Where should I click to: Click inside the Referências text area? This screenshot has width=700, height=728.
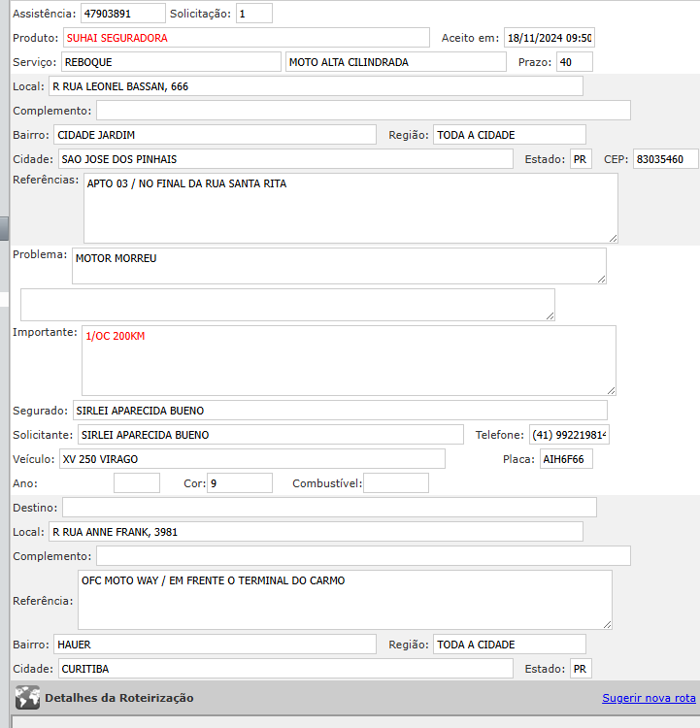point(350,208)
